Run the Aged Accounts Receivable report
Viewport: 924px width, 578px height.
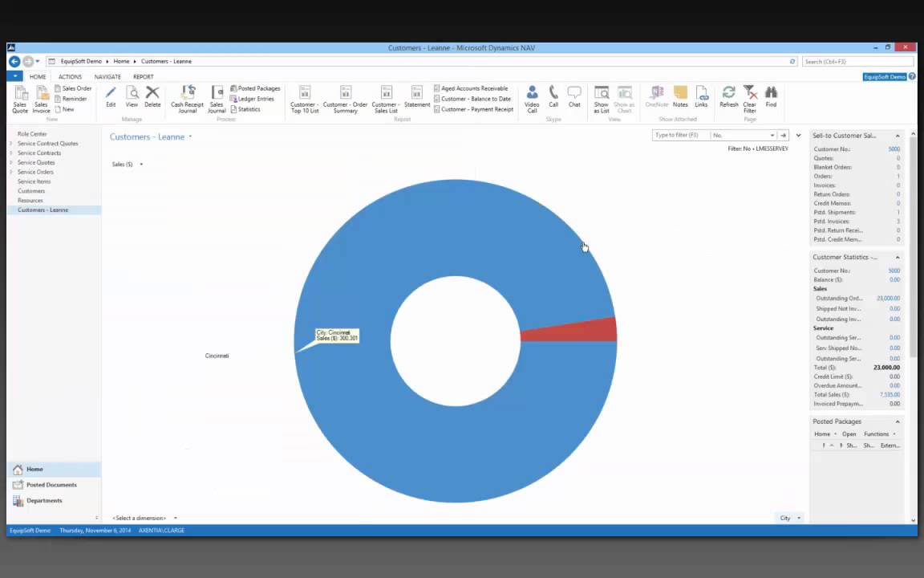[x=471, y=88]
